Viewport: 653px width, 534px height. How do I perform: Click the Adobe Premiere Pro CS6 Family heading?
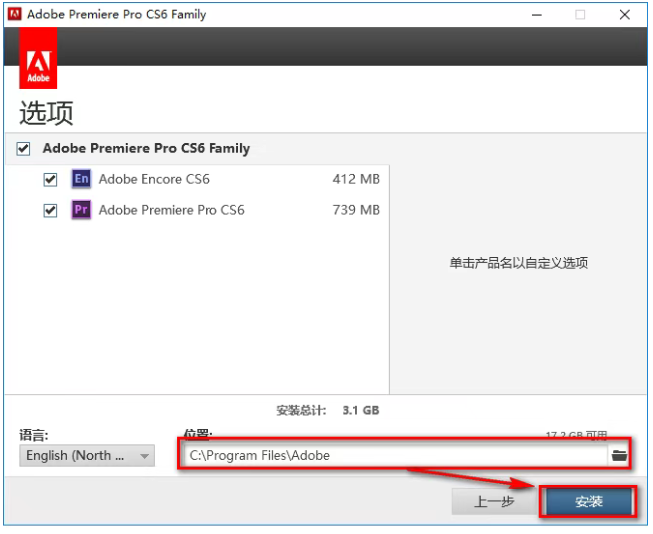point(146,148)
